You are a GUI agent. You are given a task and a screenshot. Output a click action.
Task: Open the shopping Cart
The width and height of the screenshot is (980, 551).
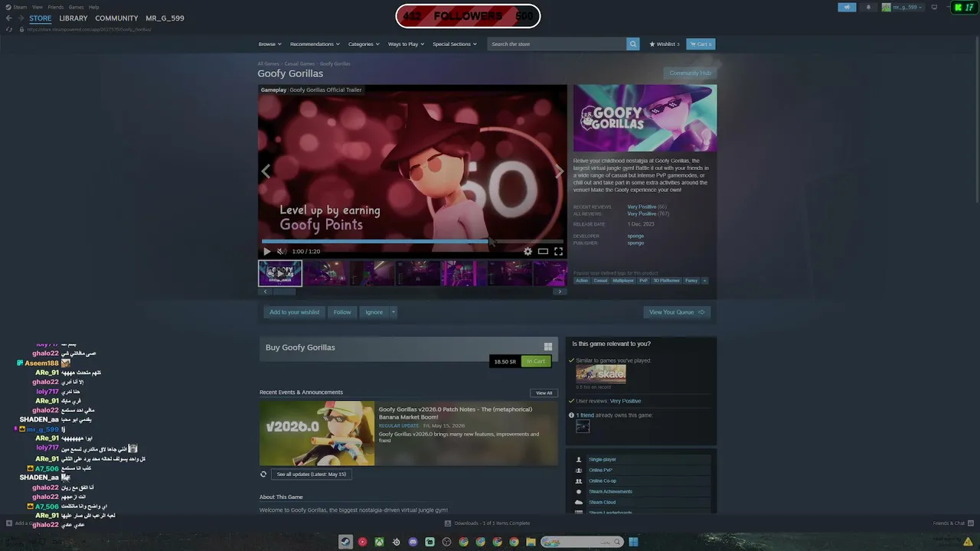point(701,44)
